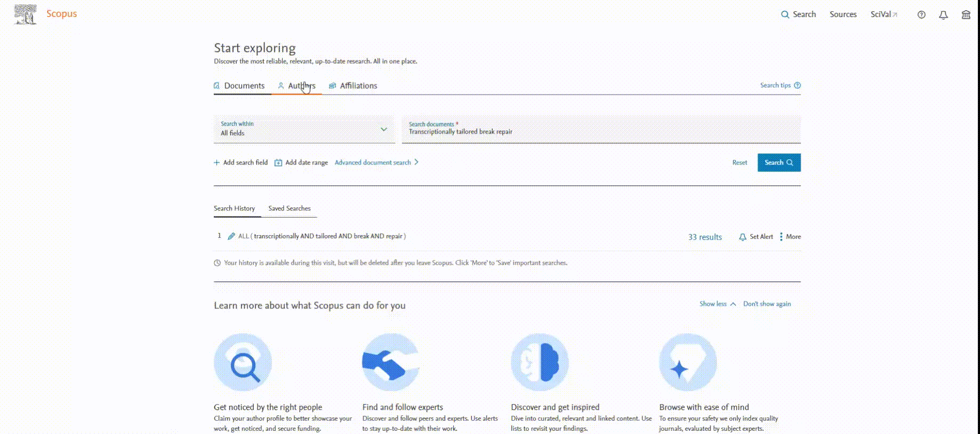Collapse section with Show less
Screen dimensions: 980x434
coord(718,304)
